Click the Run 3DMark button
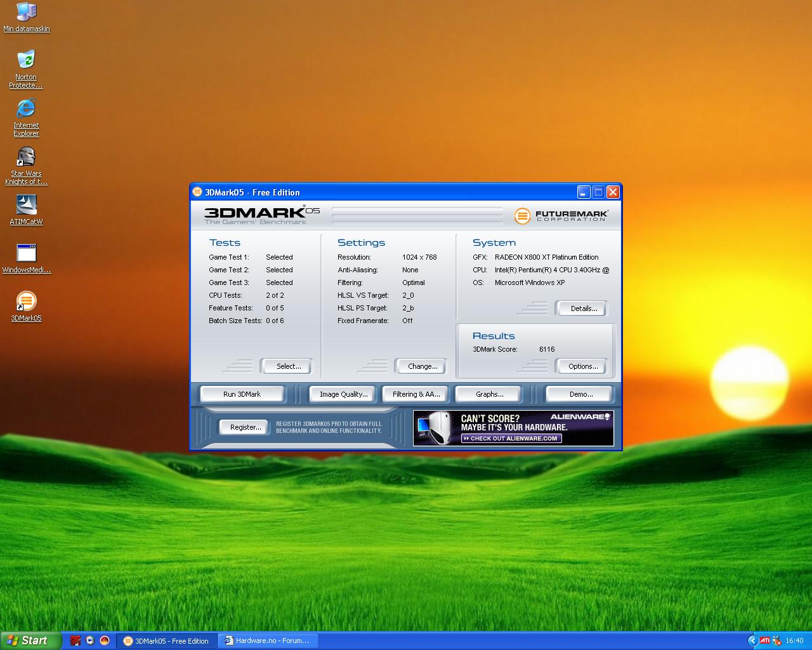The height and width of the screenshot is (650, 812). pos(242,394)
